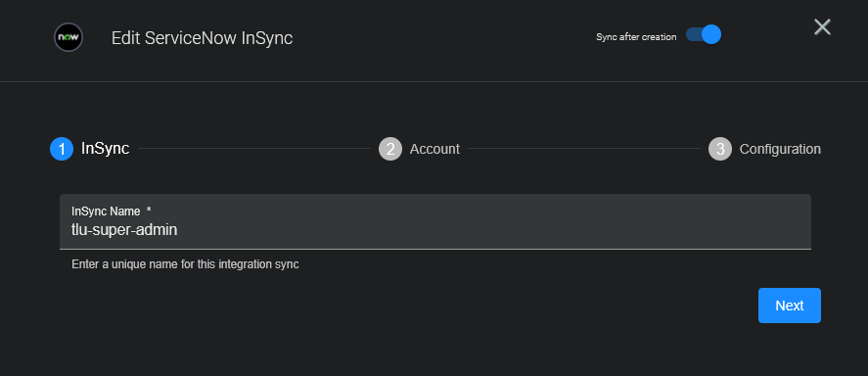
Task: Click the InSync step label
Action: point(105,149)
